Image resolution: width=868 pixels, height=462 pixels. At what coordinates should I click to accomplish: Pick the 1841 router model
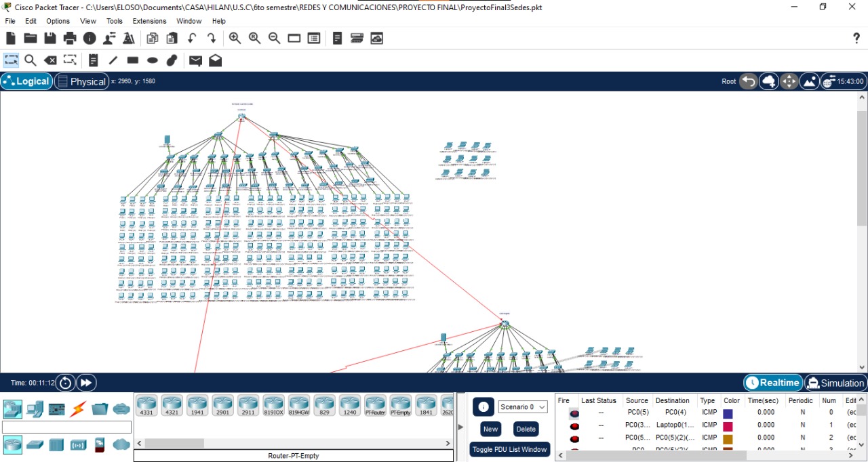426,405
